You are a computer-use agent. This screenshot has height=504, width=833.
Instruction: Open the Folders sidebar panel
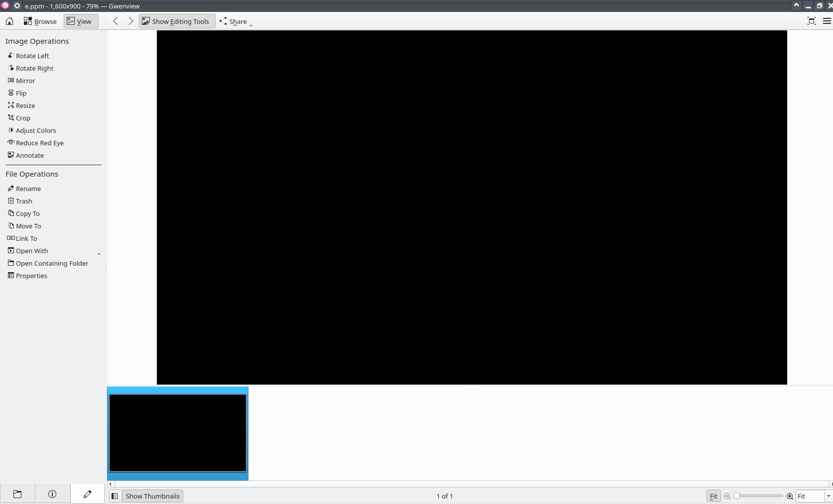pos(17,494)
